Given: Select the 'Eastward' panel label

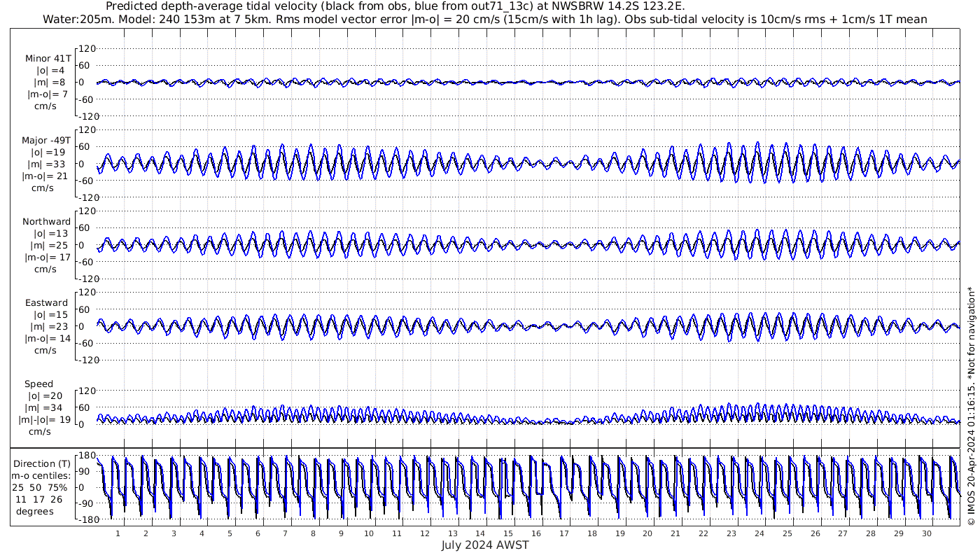Looking at the screenshot, I should pyautogui.click(x=46, y=303).
